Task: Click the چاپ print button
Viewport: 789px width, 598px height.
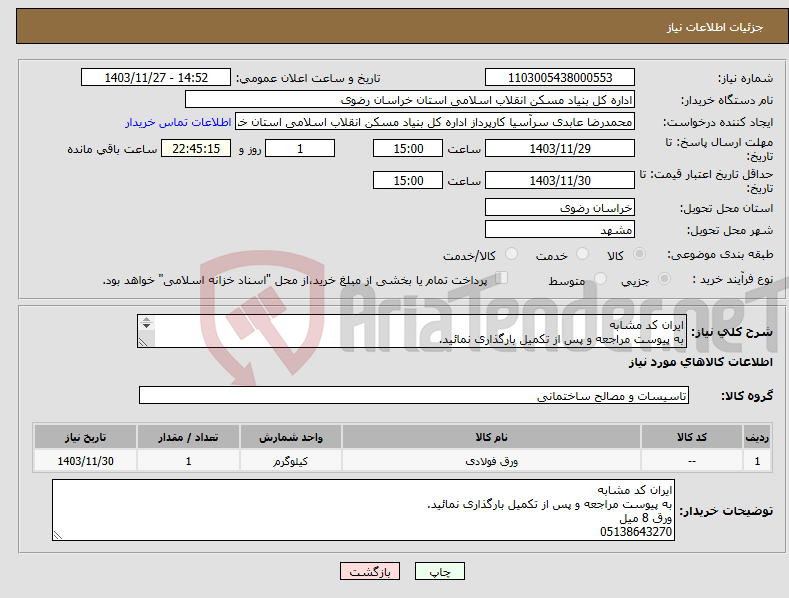Action: click(x=440, y=572)
